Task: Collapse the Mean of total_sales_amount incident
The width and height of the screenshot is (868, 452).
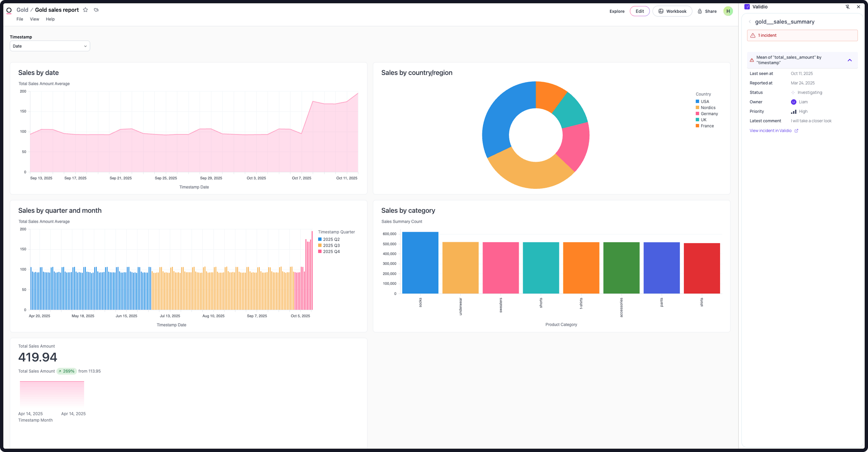Action: (849, 60)
